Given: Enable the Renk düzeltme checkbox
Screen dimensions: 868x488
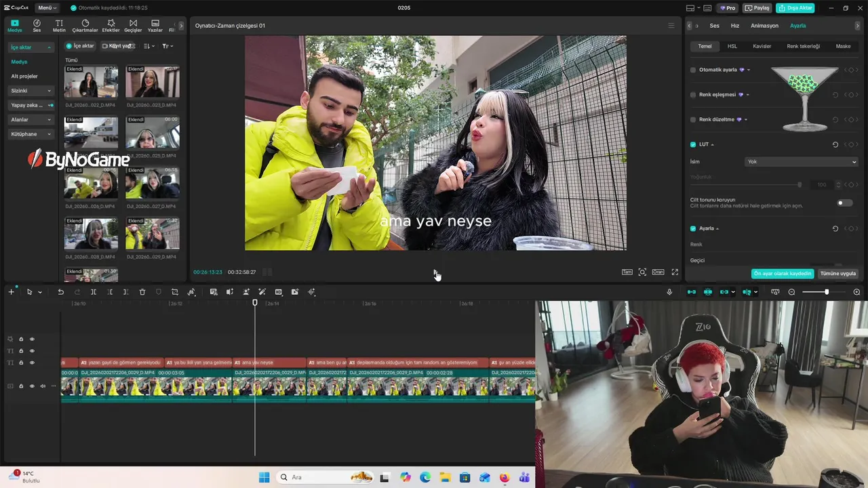Looking at the screenshot, I should [693, 119].
